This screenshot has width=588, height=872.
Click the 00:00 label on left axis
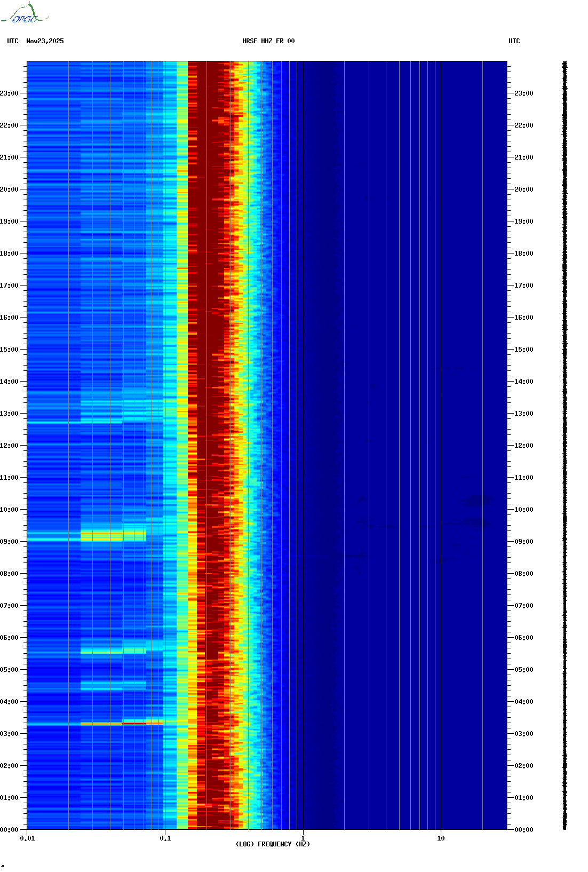(x=10, y=830)
